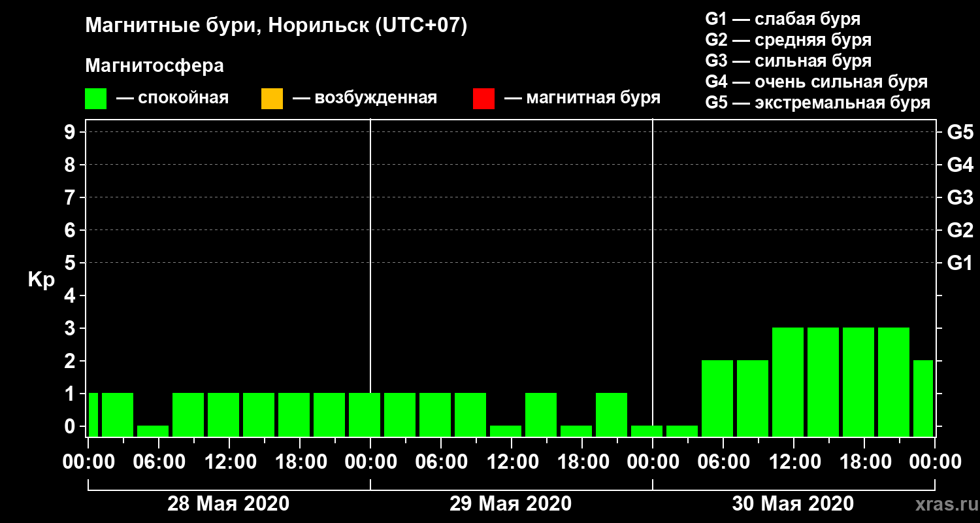Click the Kp 0 bar at 18:00 on 29 Мая
The width and height of the screenshot is (980, 523).
(576, 431)
